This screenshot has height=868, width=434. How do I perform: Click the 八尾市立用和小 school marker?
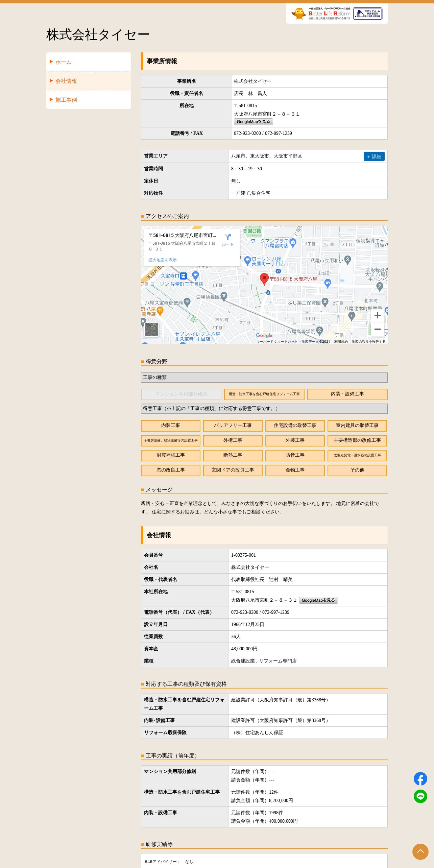click(347, 260)
